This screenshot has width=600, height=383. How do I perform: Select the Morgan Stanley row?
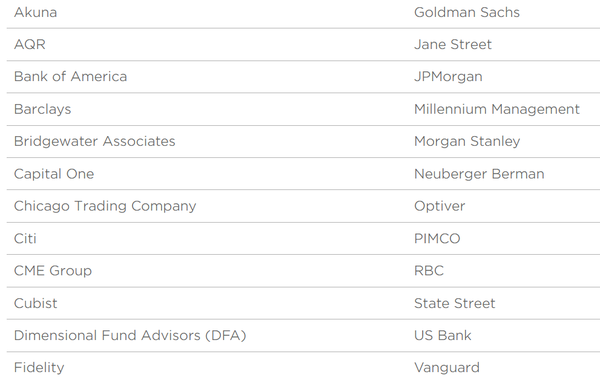coord(467,141)
